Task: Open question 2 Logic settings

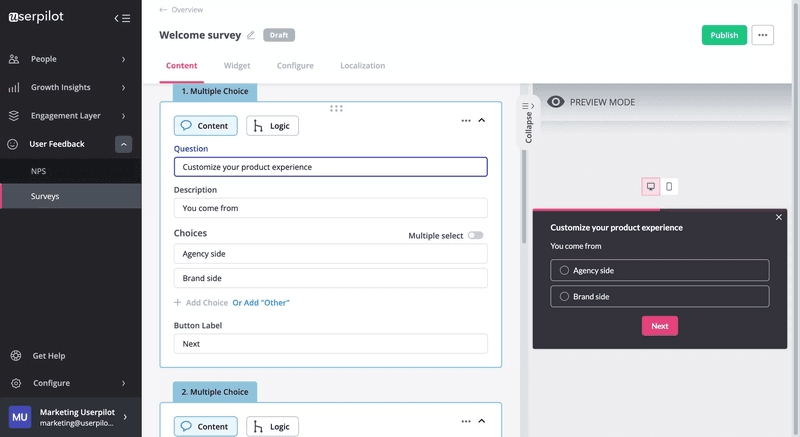Action: click(x=272, y=426)
